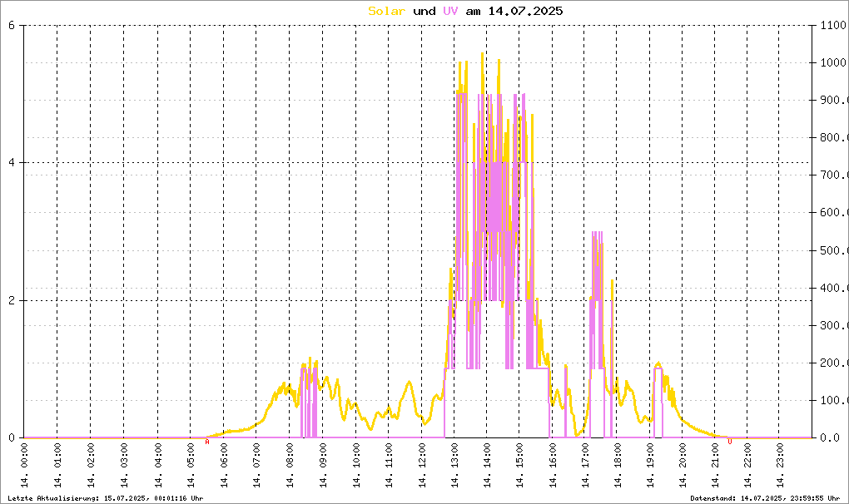Click the time axis label '14. 18:00'

click(618, 466)
